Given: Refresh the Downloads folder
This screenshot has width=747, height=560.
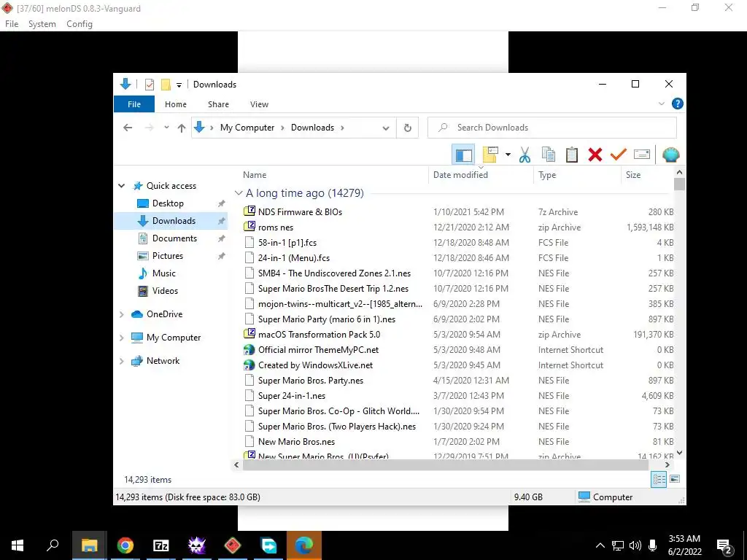Looking at the screenshot, I should (x=407, y=128).
